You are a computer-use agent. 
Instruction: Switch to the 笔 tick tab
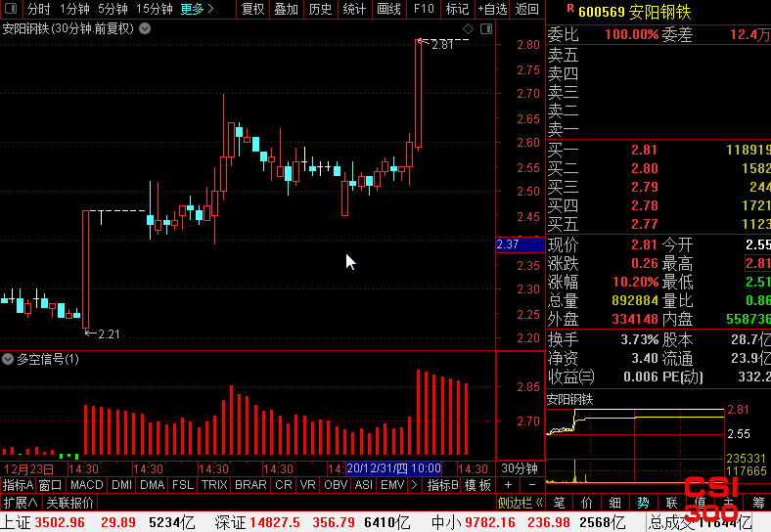point(559,503)
